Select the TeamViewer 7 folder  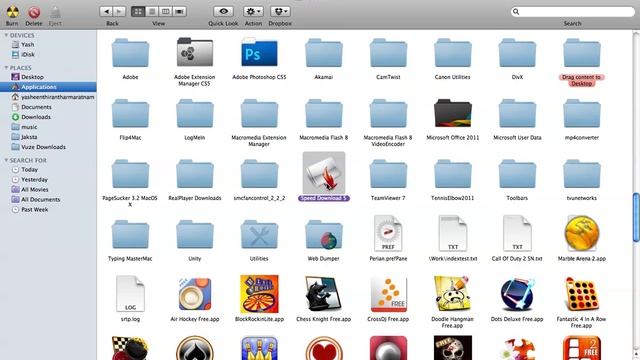pos(388,174)
